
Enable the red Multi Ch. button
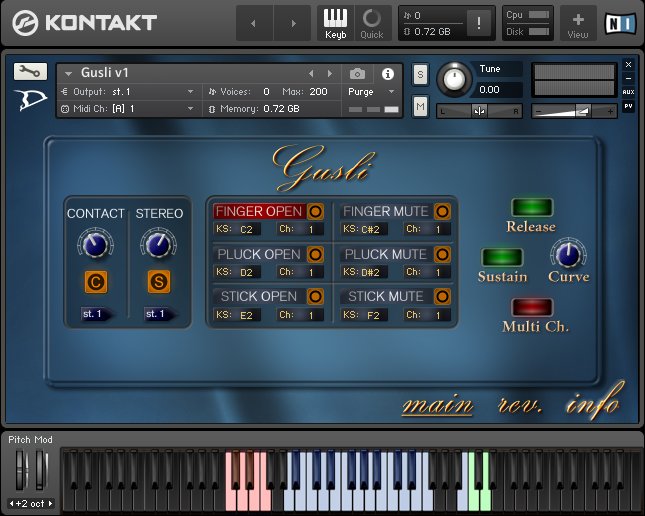[x=532, y=308]
